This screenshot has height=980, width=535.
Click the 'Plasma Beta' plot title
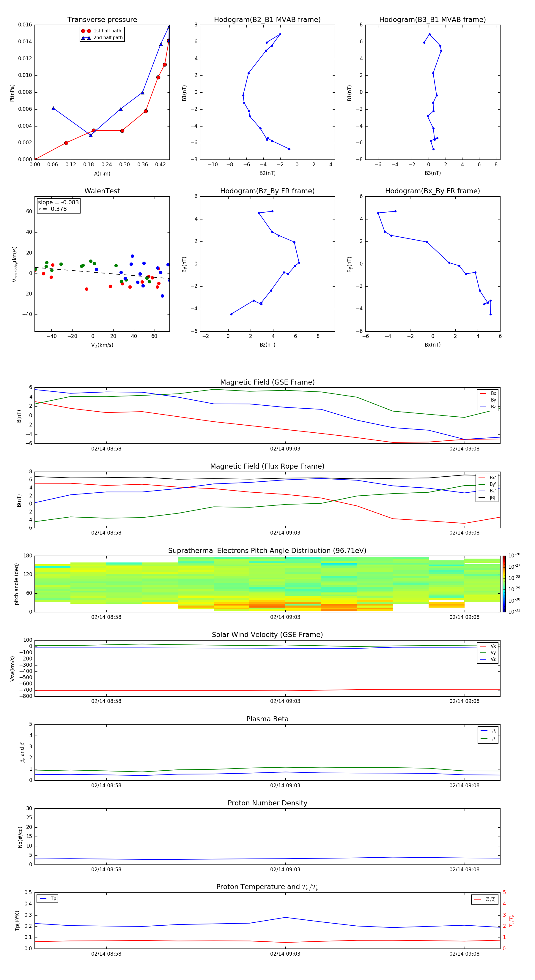tap(267, 719)
